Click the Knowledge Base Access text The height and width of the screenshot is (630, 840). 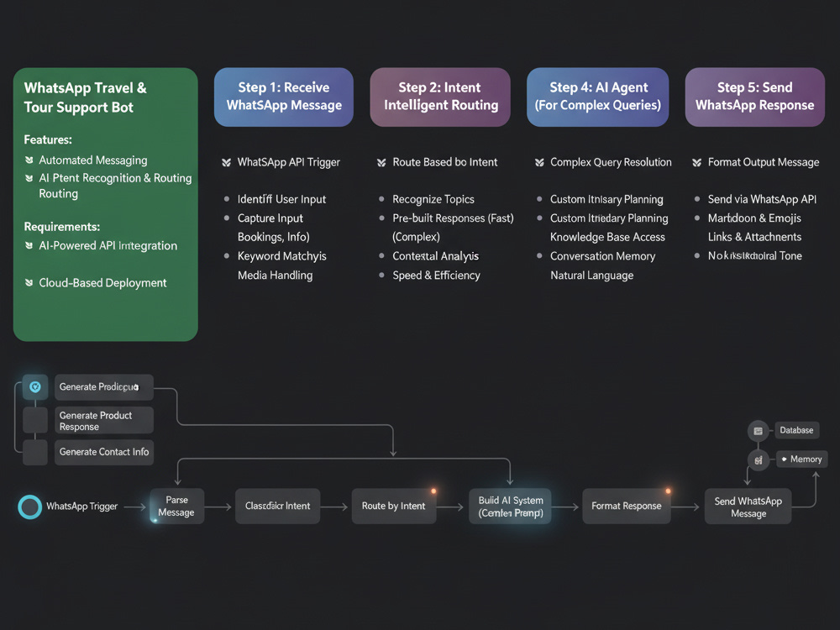tap(607, 238)
